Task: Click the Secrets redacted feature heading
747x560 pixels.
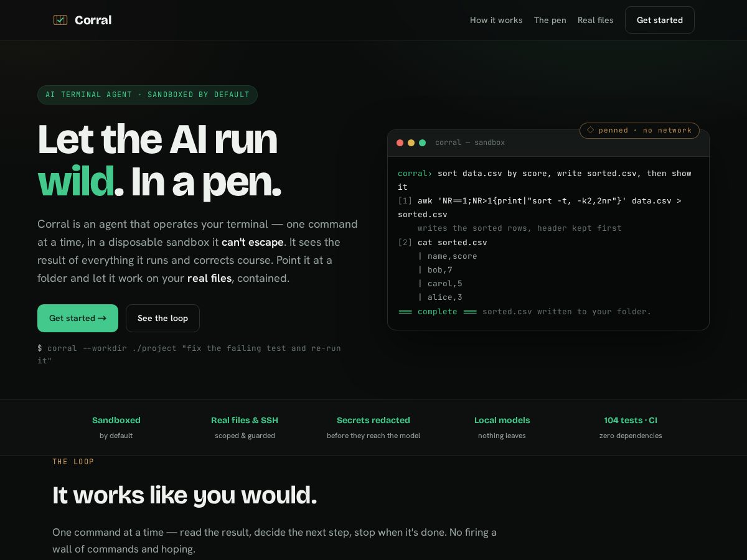Action: (x=374, y=420)
